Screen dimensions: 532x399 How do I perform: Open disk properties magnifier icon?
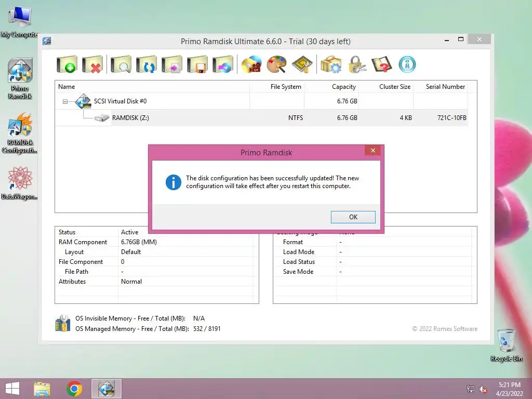point(121,64)
